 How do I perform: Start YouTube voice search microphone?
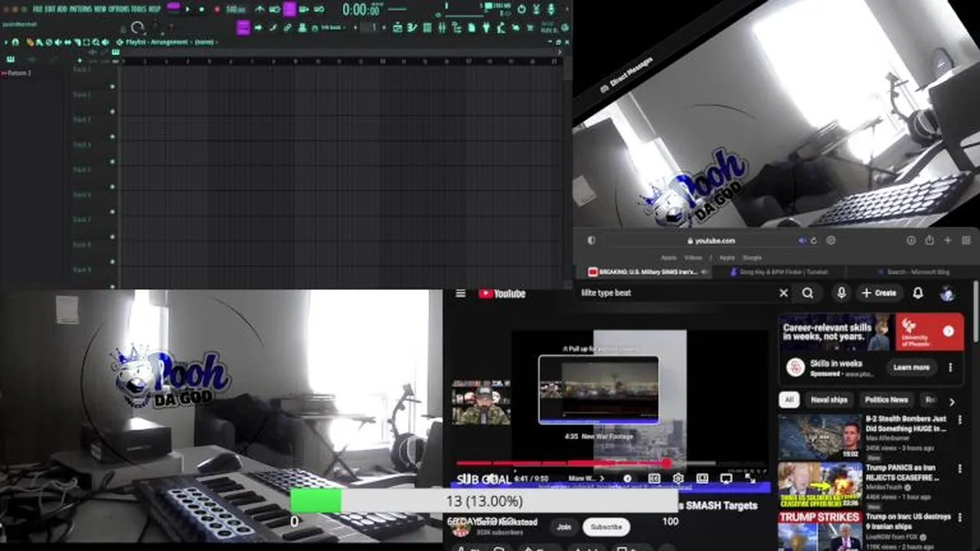pos(841,292)
